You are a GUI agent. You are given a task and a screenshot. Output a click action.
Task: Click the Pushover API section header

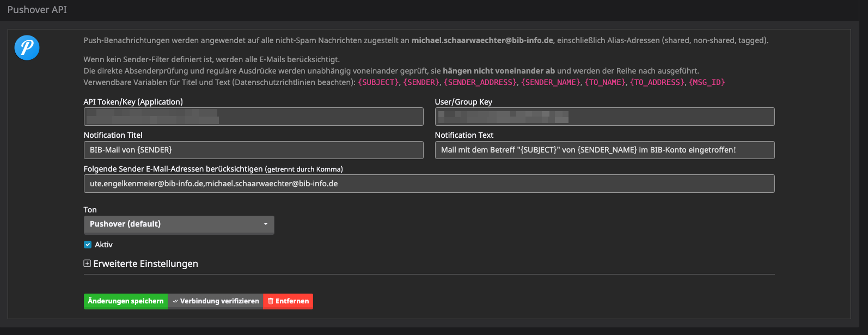(x=37, y=10)
